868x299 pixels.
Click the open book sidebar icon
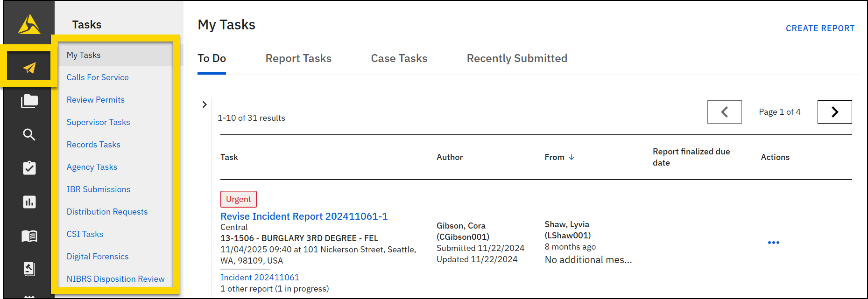pyautogui.click(x=29, y=236)
